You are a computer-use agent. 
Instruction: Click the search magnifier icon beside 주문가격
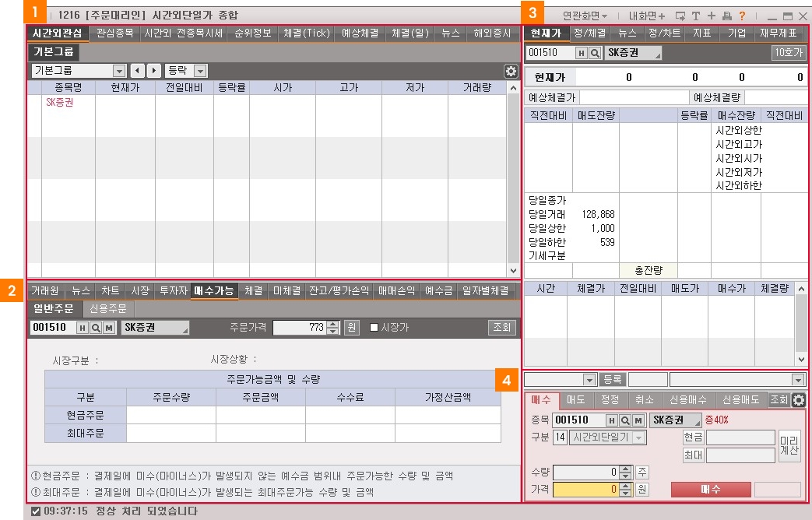click(x=96, y=327)
